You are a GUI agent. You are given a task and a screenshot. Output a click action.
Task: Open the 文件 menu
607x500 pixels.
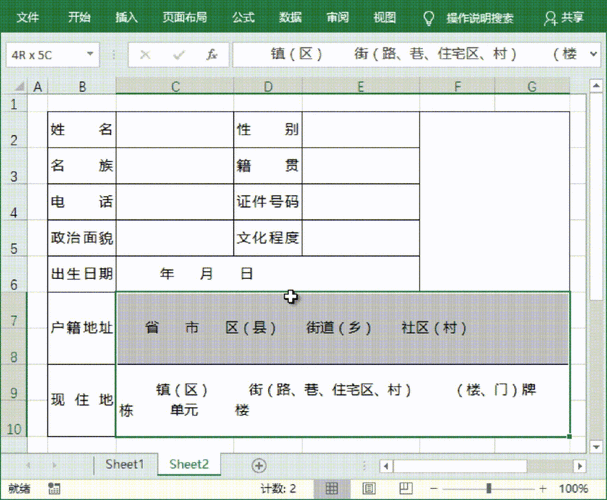[x=28, y=17]
